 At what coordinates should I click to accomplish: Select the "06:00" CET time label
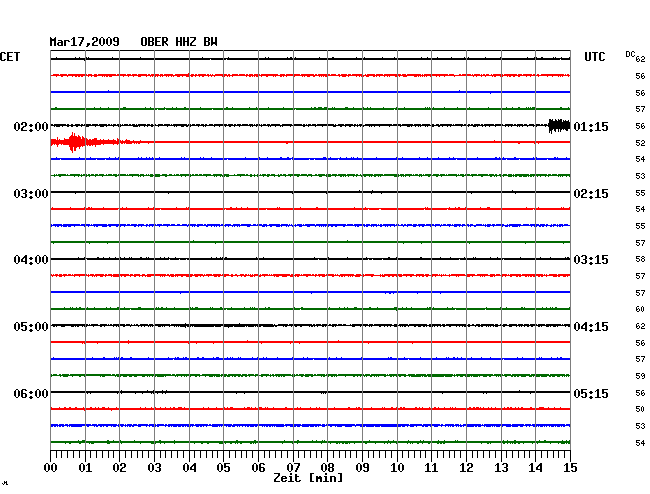pos(31,393)
